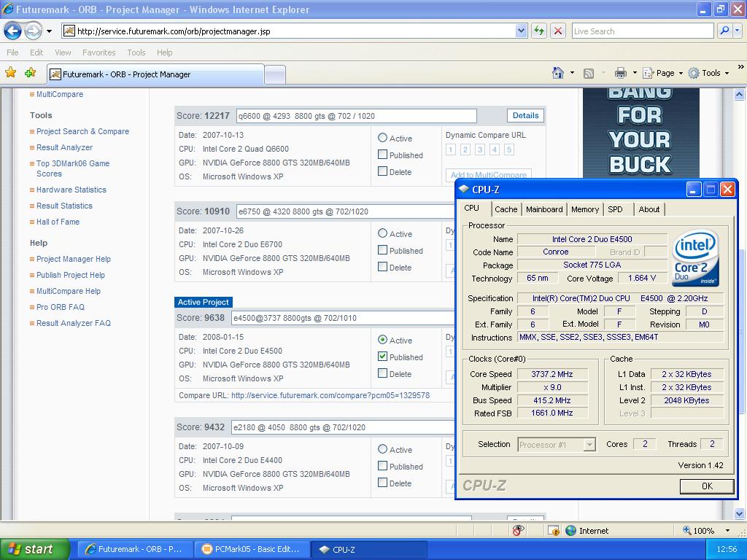Check Published for score 12217 project
Screen dimensions: 747x560
click(x=382, y=155)
